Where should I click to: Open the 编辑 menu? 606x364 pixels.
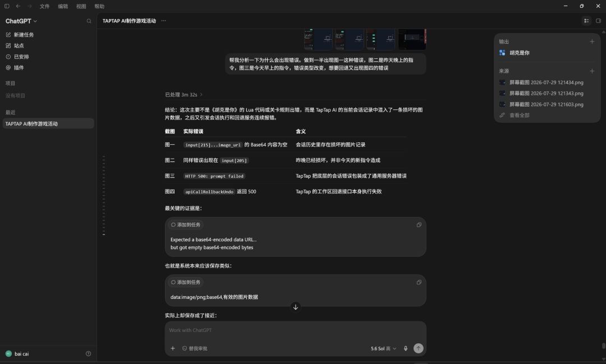click(63, 6)
